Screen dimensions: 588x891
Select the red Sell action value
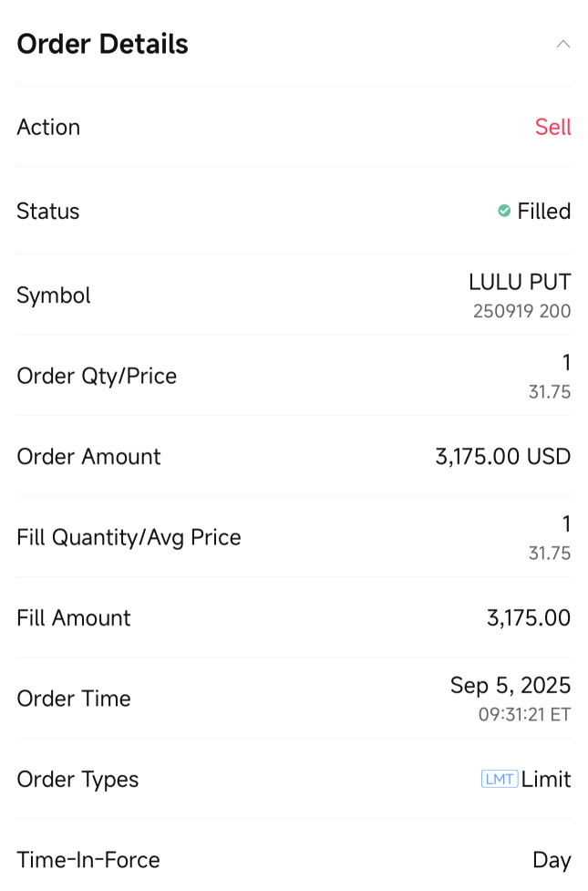pyautogui.click(x=552, y=127)
